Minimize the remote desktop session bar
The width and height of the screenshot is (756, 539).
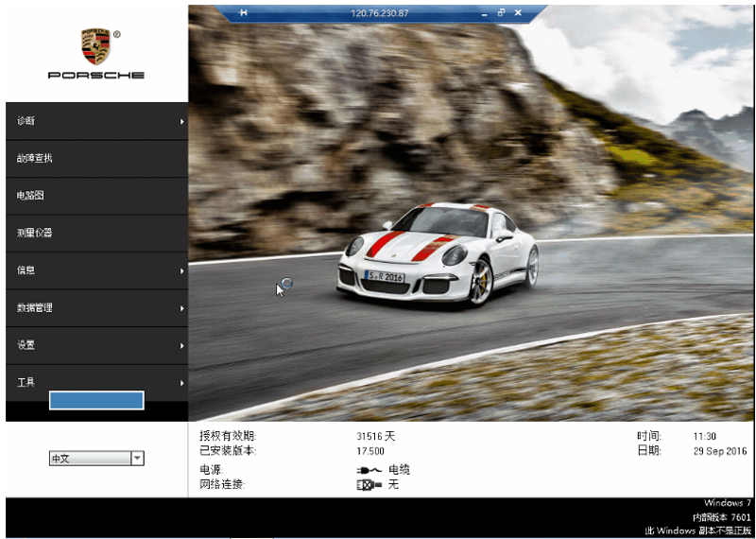(484, 13)
